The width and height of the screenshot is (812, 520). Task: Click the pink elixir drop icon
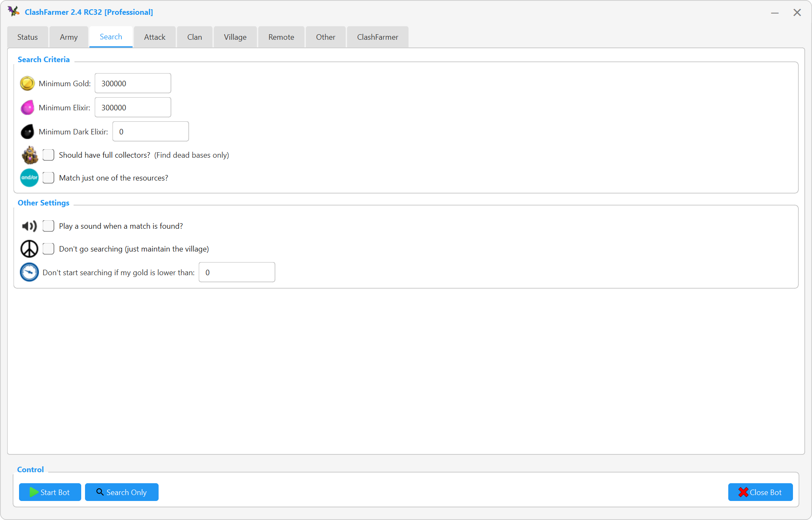27,107
